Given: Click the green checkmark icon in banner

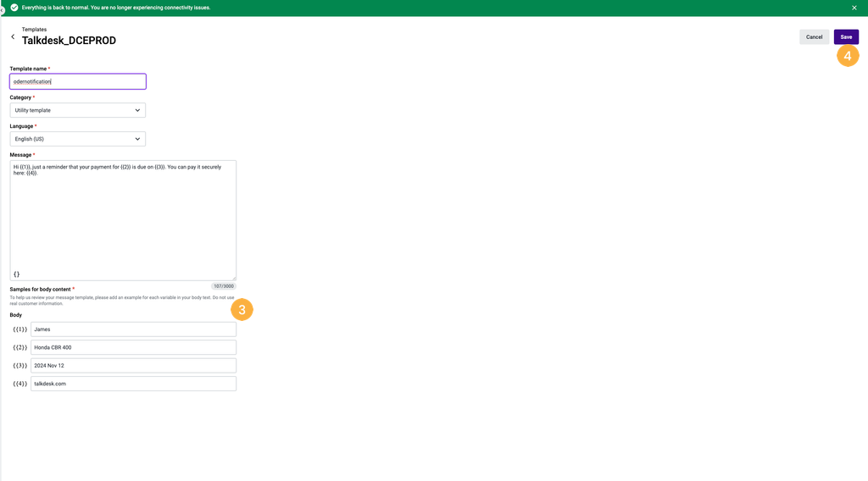Looking at the screenshot, I should point(14,8).
